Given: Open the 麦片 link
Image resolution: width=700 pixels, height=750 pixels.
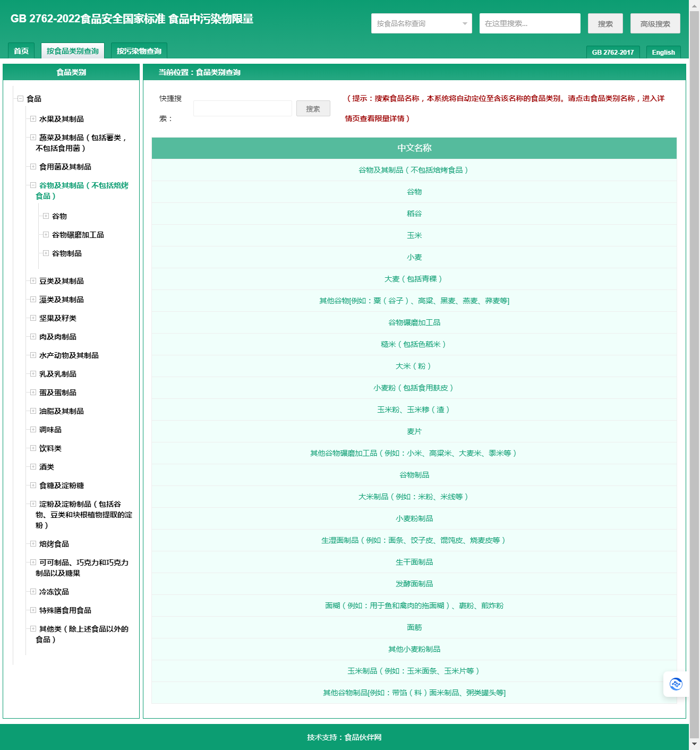Looking at the screenshot, I should tap(414, 431).
